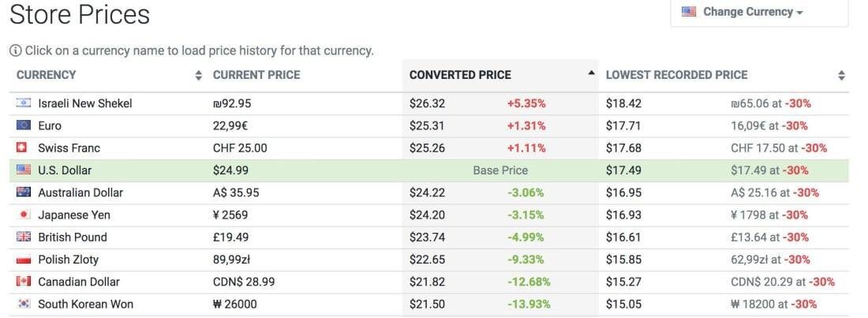The image size is (868, 318).
Task: Click the European Union flag icon
Action: [x=23, y=125]
